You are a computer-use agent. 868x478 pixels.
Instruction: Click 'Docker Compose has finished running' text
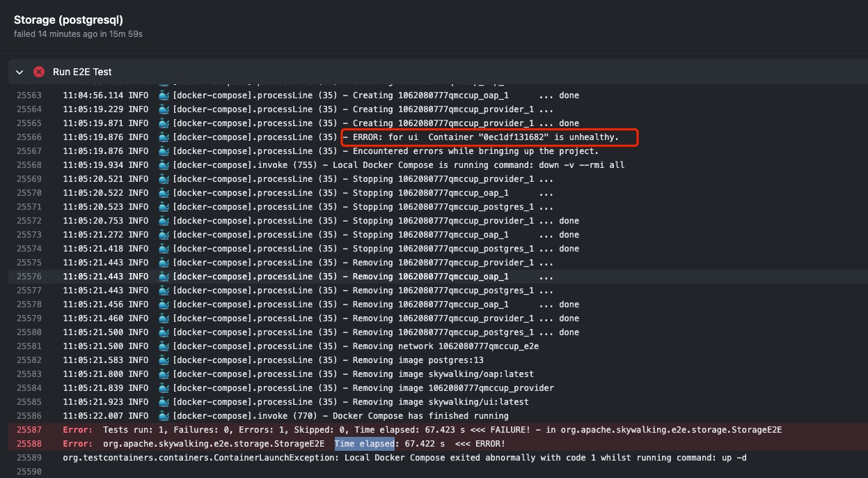420,416
